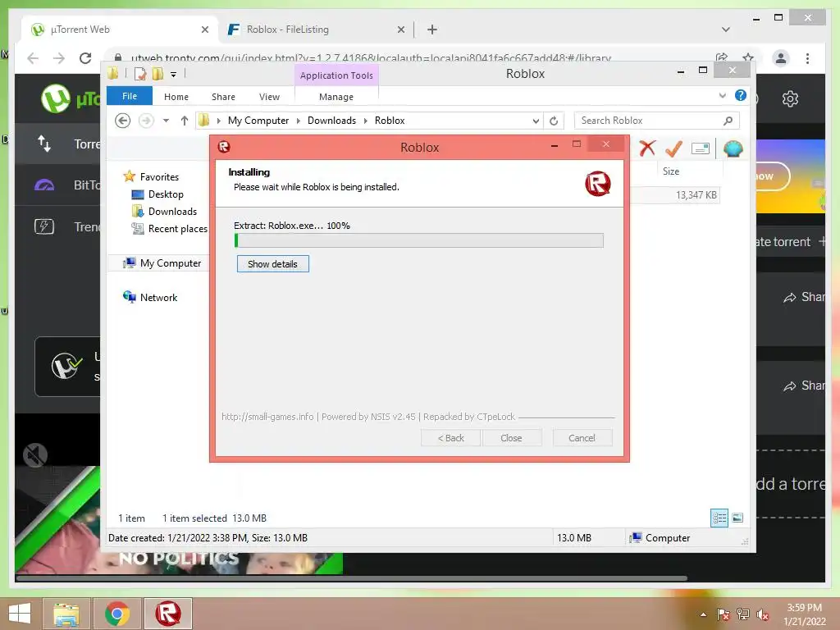The width and height of the screenshot is (840, 630).
Task: Switch Explorer to large icons view
Action: (x=737, y=518)
